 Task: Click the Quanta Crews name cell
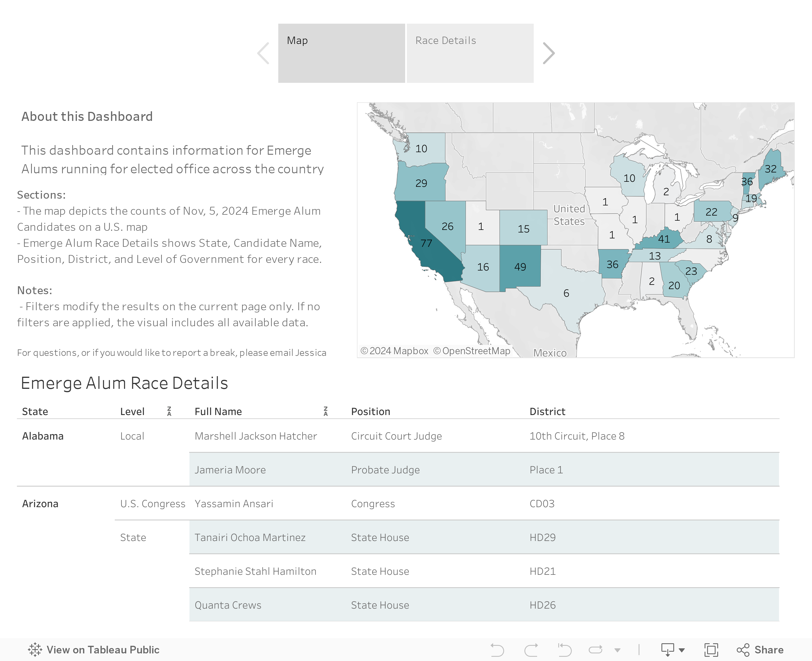[228, 605]
